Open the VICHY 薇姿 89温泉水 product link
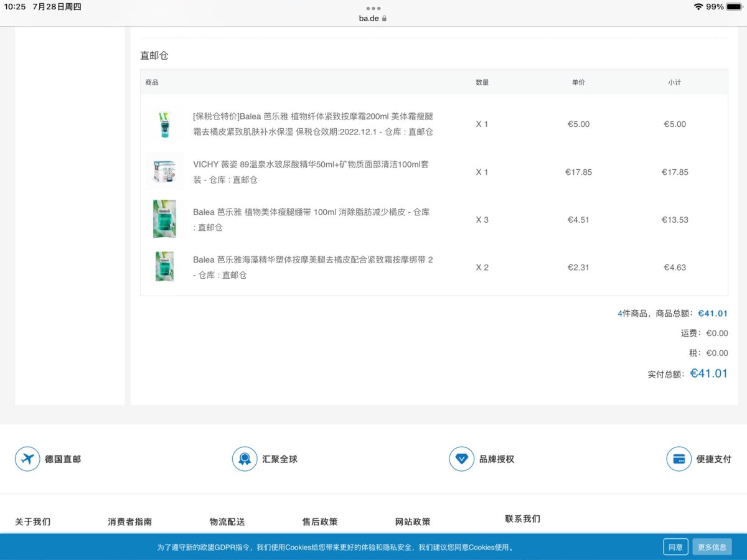Viewport: 747px width, 560px height. click(311, 172)
